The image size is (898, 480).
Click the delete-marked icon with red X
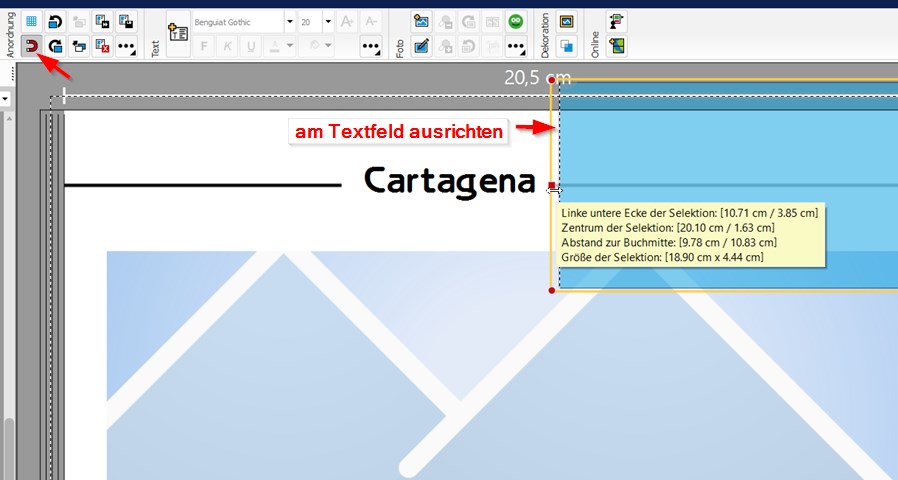pyautogui.click(x=102, y=46)
